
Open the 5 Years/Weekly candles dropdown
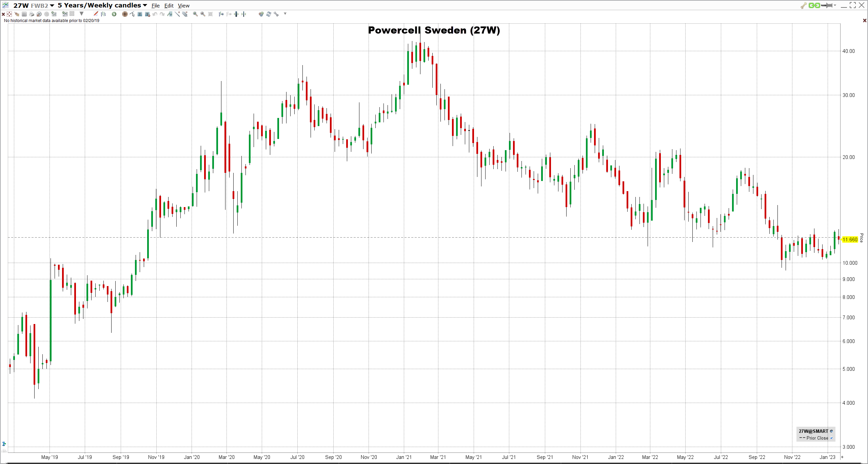pos(145,5)
